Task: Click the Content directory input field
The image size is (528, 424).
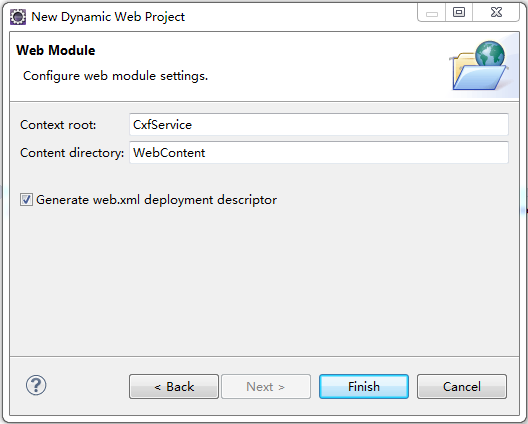Action: [319, 153]
